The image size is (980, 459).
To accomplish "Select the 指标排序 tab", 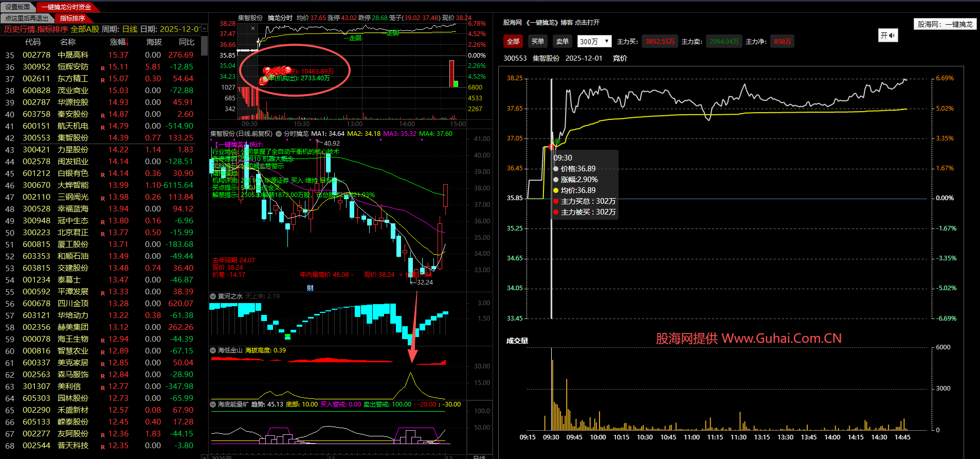I will pyautogui.click(x=72, y=19).
